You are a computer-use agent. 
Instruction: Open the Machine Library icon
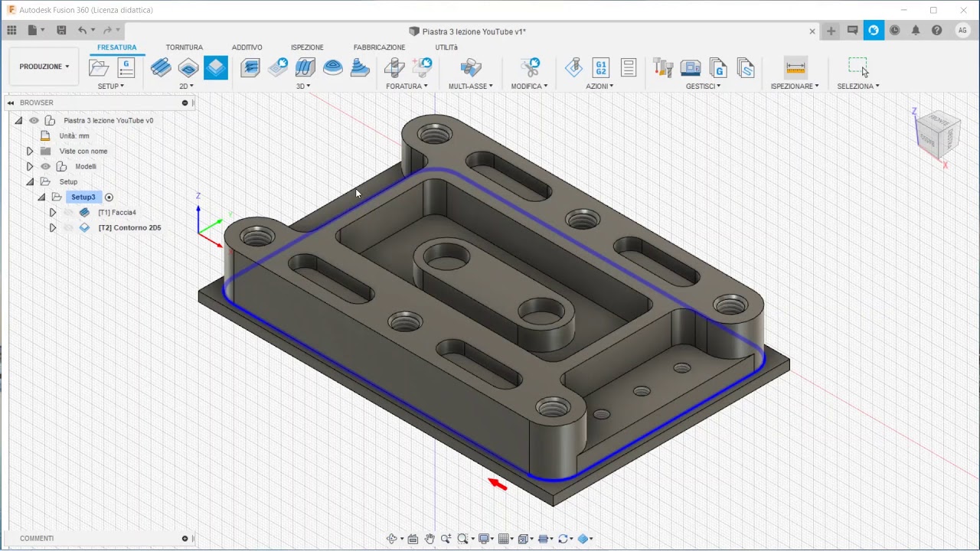[691, 67]
